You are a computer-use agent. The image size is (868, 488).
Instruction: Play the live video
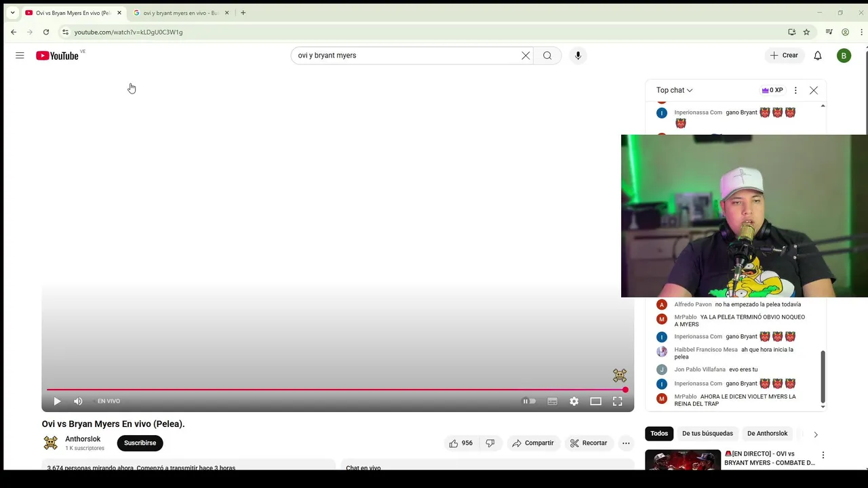[57, 401]
